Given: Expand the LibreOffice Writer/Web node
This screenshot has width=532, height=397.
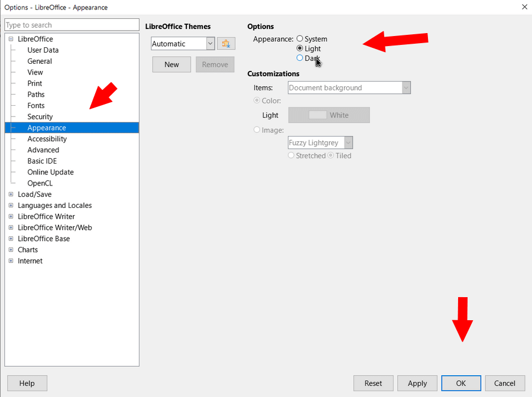Looking at the screenshot, I should (x=11, y=227).
